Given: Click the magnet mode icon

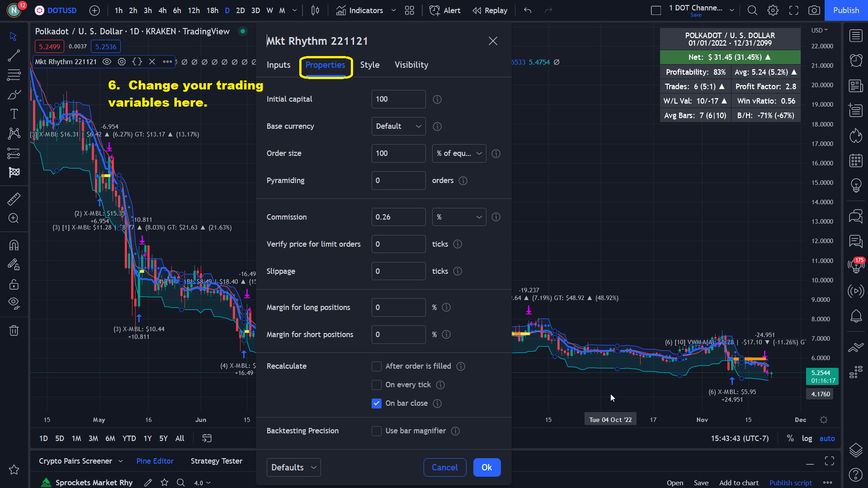Looking at the screenshot, I should [x=14, y=245].
